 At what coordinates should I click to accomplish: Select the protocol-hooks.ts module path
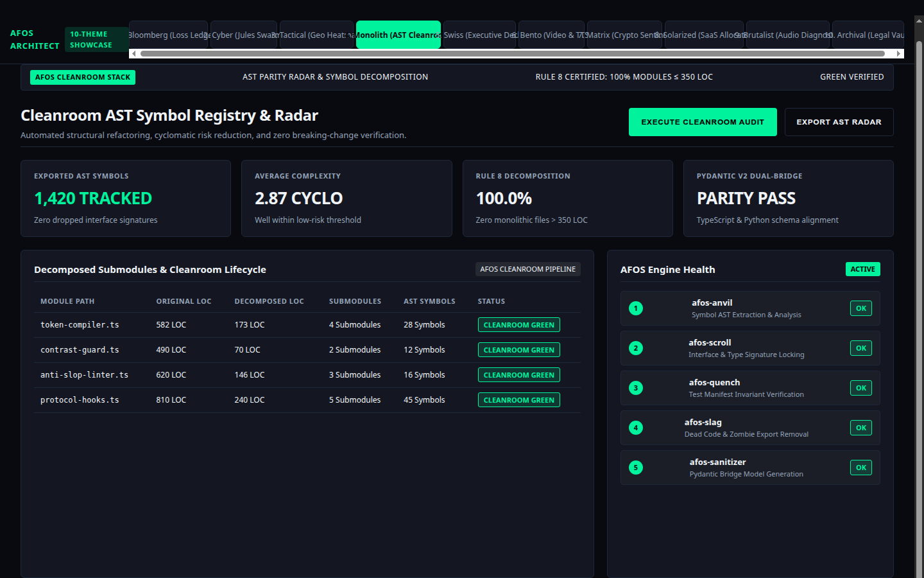[80, 400]
